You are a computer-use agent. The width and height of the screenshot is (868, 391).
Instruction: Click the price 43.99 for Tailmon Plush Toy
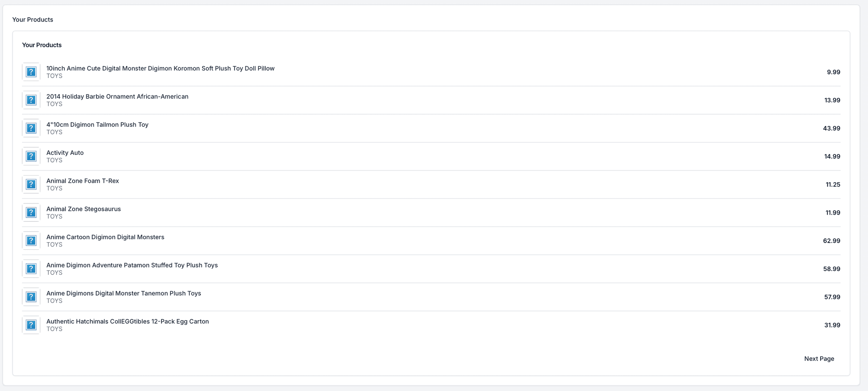pyautogui.click(x=832, y=128)
